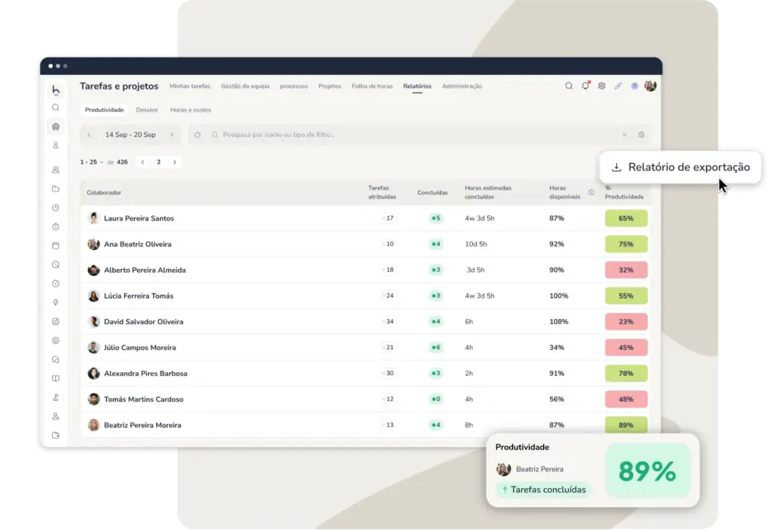Click the top-bar search magnifier icon
Screen dimensions: 776x532
569,86
